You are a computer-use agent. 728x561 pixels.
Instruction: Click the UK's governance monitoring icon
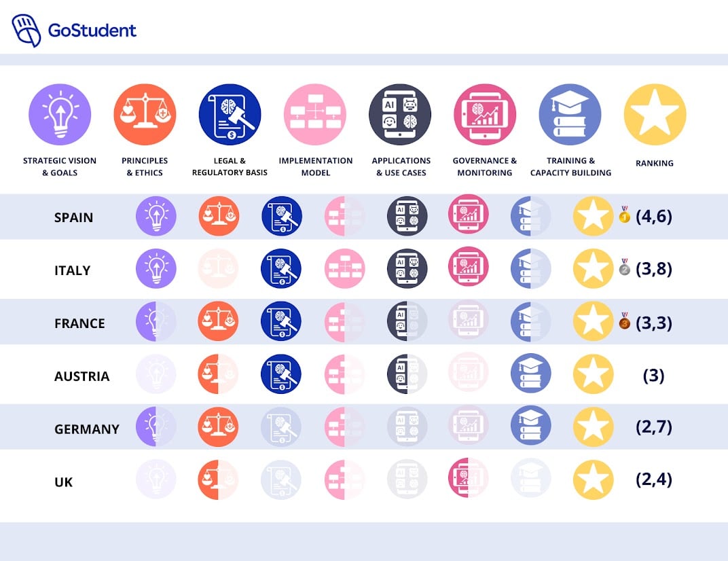(468, 479)
